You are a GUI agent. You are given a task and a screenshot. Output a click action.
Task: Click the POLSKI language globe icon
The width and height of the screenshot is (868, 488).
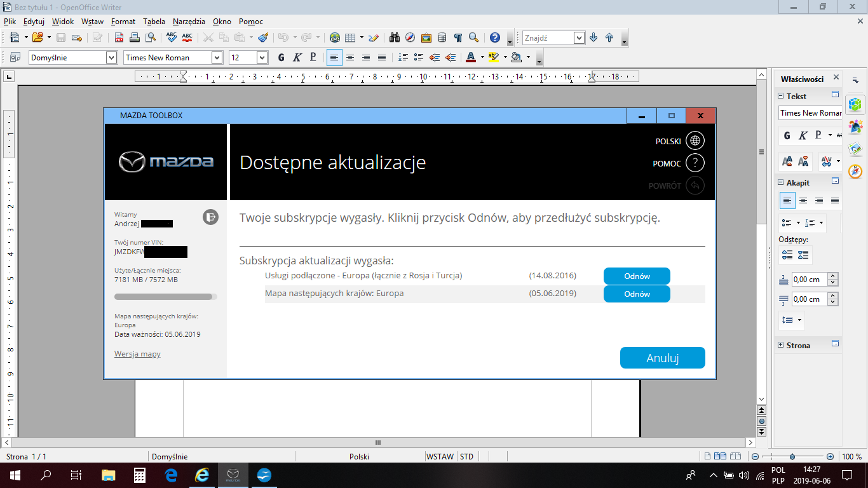[x=695, y=141]
